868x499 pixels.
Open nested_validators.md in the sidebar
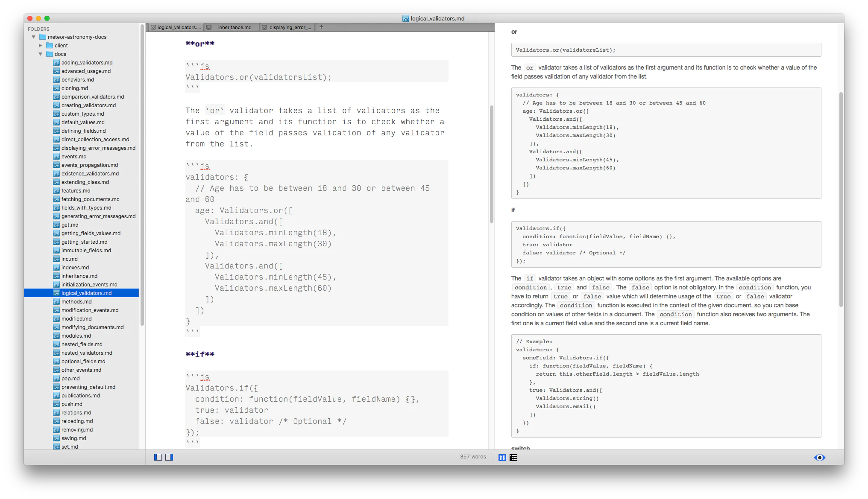point(87,353)
